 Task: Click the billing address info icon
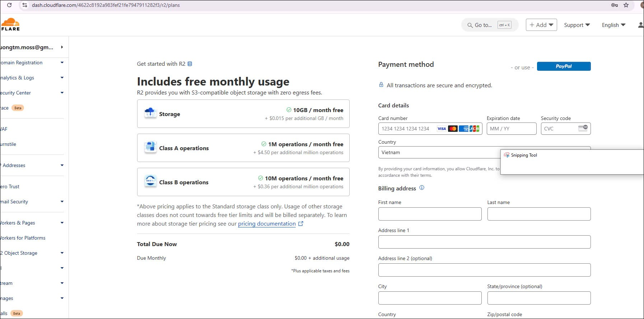point(422,188)
